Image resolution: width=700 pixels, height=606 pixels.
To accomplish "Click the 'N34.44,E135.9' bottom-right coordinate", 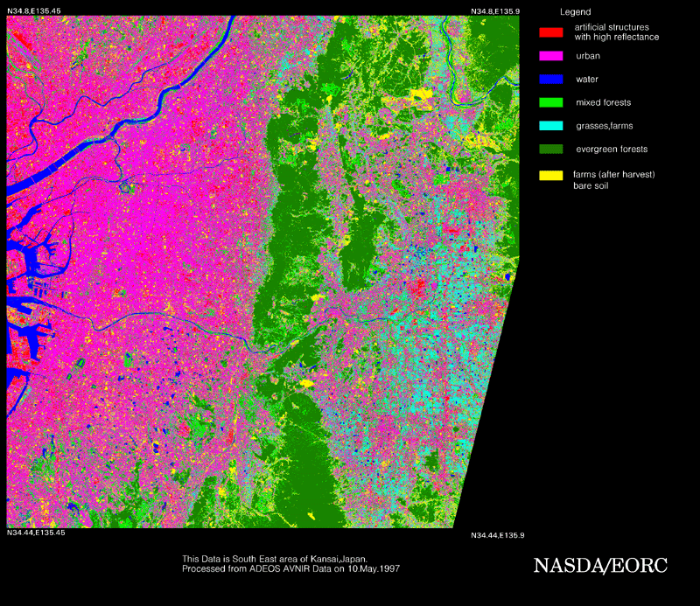I will point(498,535).
